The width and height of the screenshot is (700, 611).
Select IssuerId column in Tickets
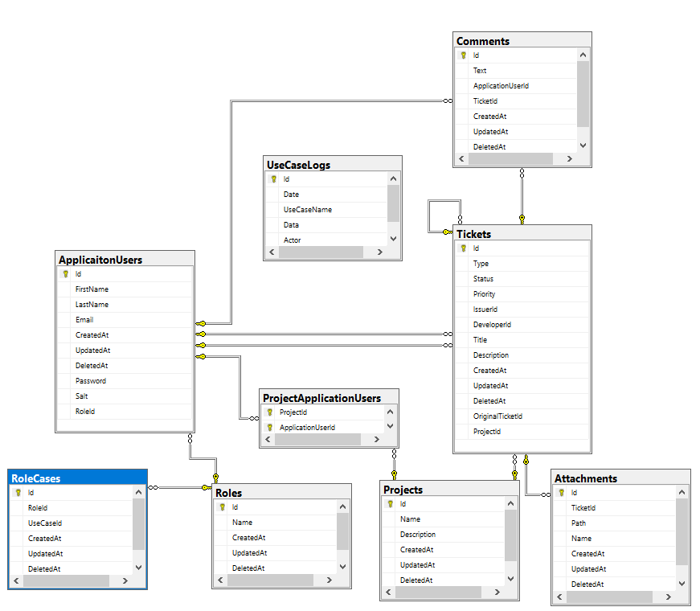522,310
